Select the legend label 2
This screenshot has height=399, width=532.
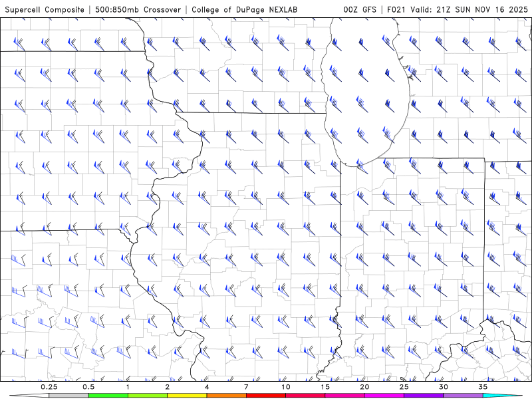click(x=168, y=387)
